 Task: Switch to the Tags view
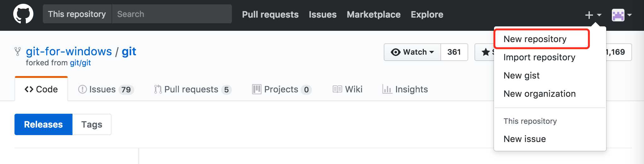coord(92,124)
